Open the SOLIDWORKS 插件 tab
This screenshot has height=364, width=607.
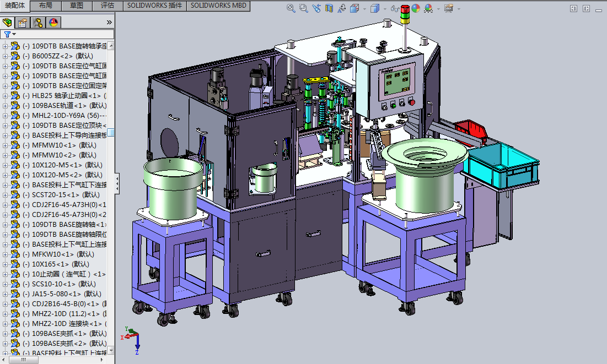click(155, 6)
